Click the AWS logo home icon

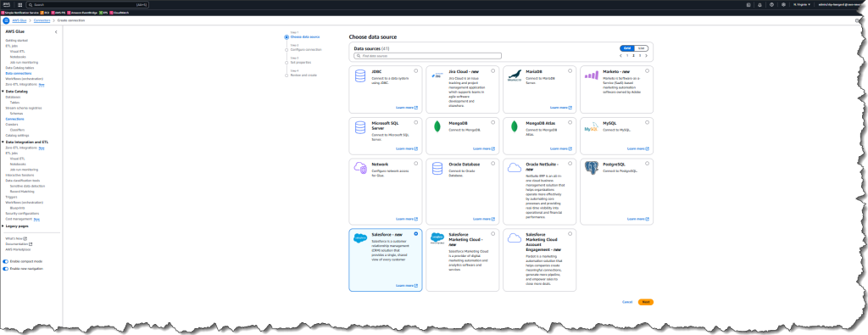pyautogui.click(x=8, y=4)
